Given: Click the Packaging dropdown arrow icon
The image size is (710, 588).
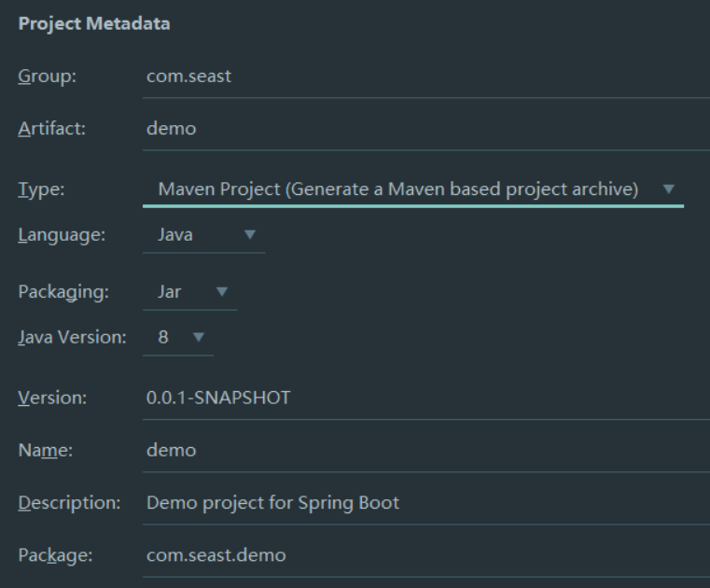Looking at the screenshot, I should point(221,292).
